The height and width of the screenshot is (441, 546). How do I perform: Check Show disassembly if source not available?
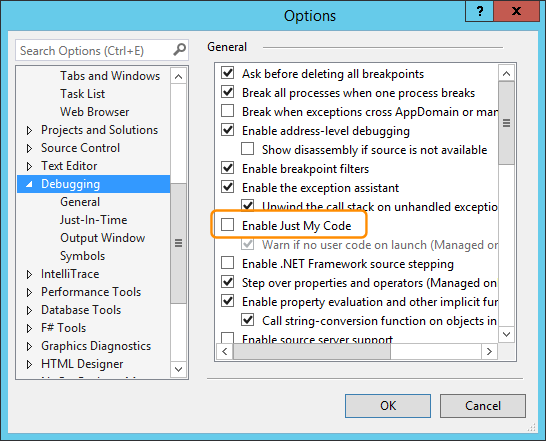pos(248,149)
